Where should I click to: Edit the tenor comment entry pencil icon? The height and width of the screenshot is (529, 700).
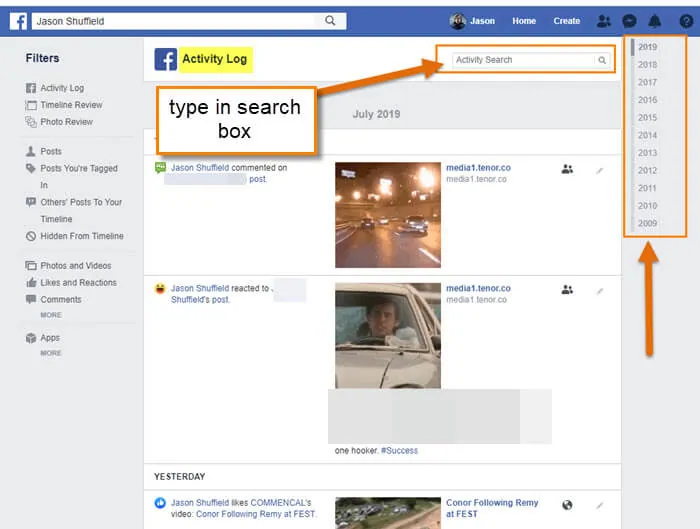click(600, 171)
